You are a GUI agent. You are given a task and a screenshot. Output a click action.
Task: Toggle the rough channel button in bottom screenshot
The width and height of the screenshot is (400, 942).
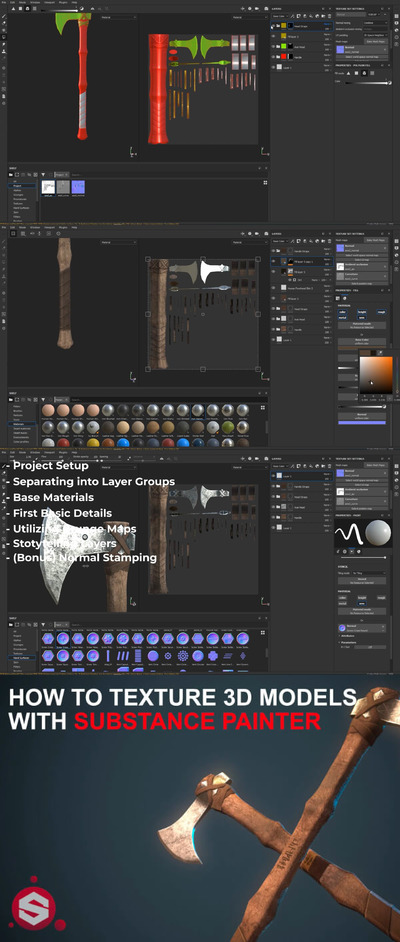[x=381, y=598]
